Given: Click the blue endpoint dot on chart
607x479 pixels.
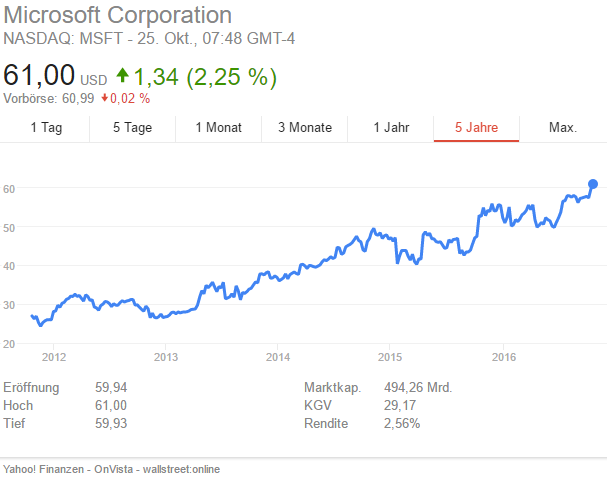Looking at the screenshot, I should (593, 184).
